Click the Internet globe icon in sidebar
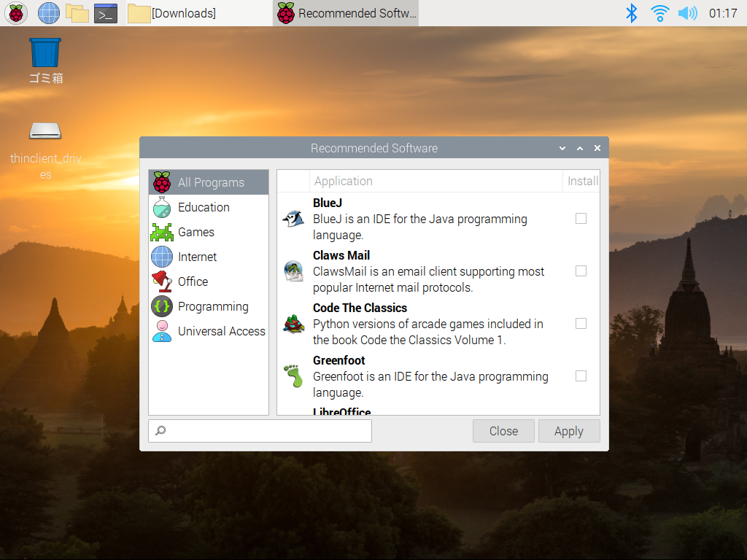Viewport: 747px width, 560px height. point(162,257)
